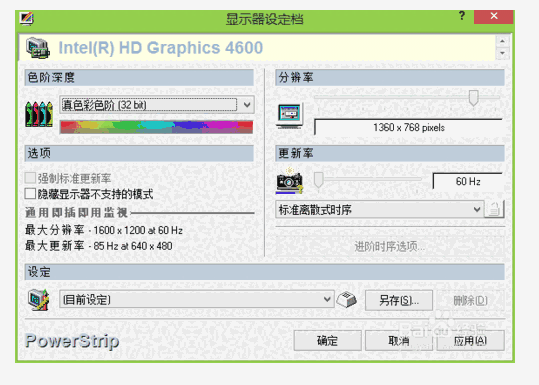Click the 最大分辨率 1600 x 1200 text
The width and height of the screenshot is (539, 385).
(103, 230)
